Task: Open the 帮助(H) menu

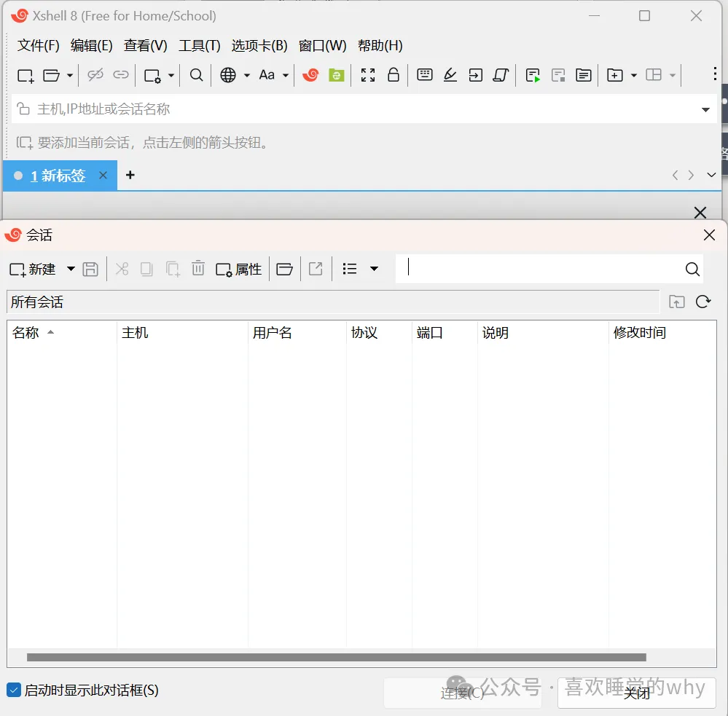Action: tap(380, 45)
